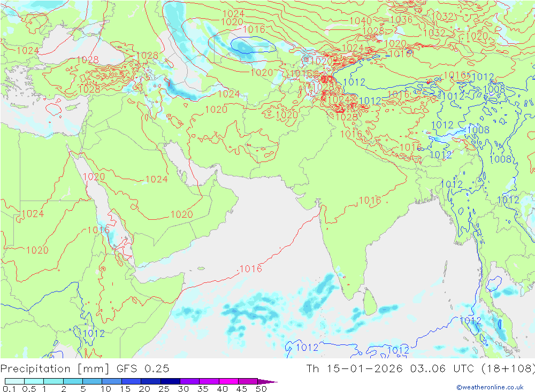The image size is (535, 392).
Task: Click the weatheronline.co.uk copyright link
Action: pyautogui.click(x=490, y=387)
